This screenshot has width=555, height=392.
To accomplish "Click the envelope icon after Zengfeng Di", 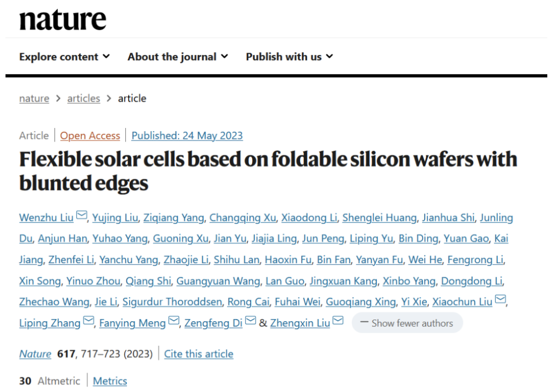I will [251, 321].
